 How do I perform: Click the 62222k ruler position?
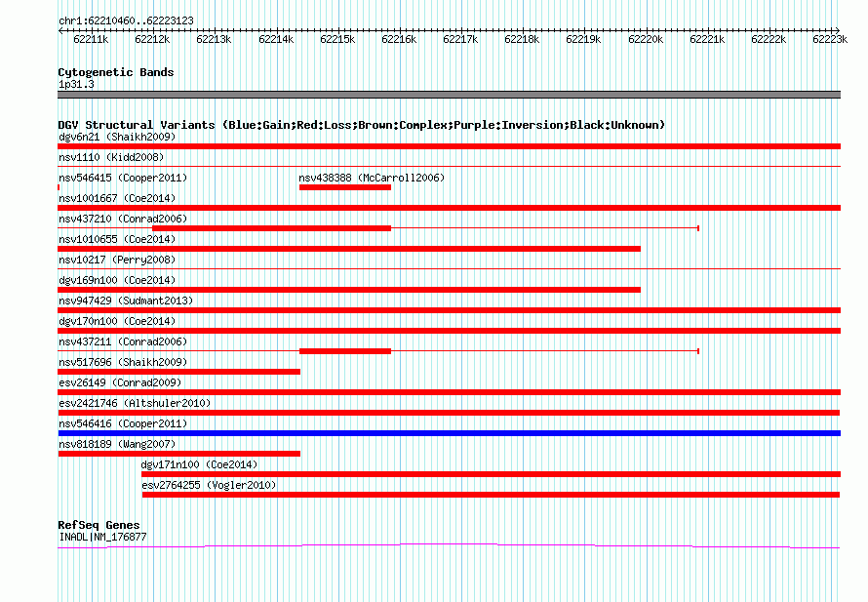pos(769,39)
